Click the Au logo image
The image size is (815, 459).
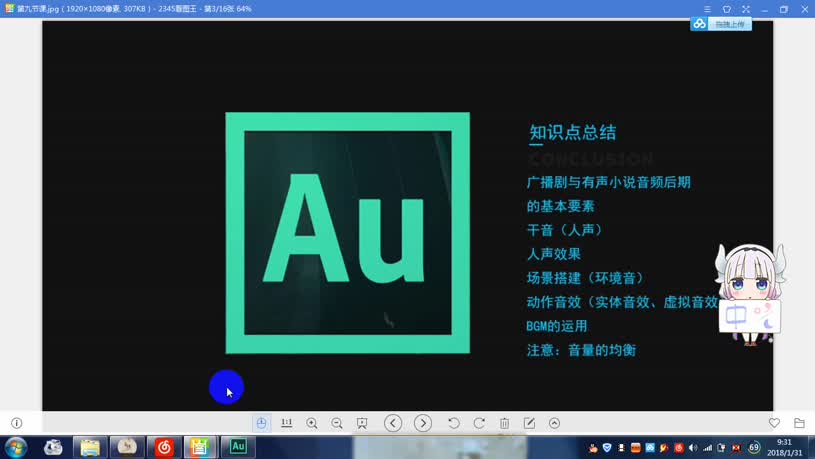coord(348,233)
